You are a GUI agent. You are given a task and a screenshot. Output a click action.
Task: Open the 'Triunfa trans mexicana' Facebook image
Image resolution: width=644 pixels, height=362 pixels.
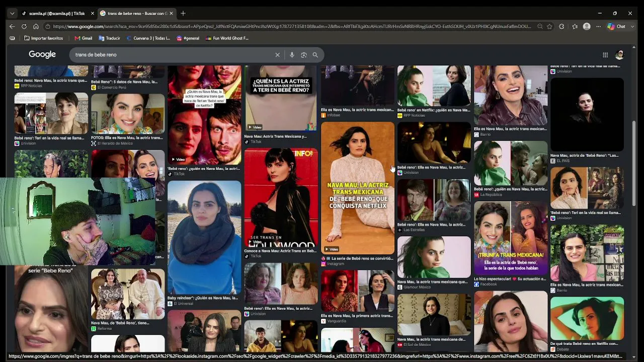pyautogui.click(x=511, y=238)
